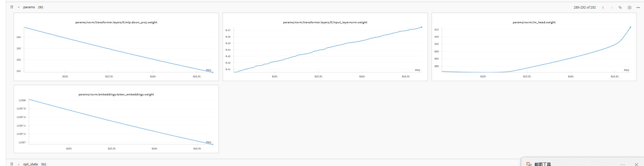Grab the opt_state section drag handle
The image size is (644, 166).
(12, 164)
